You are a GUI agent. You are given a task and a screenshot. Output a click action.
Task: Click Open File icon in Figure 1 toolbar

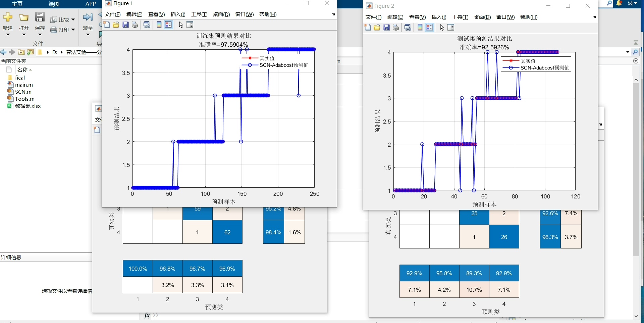(116, 25)
